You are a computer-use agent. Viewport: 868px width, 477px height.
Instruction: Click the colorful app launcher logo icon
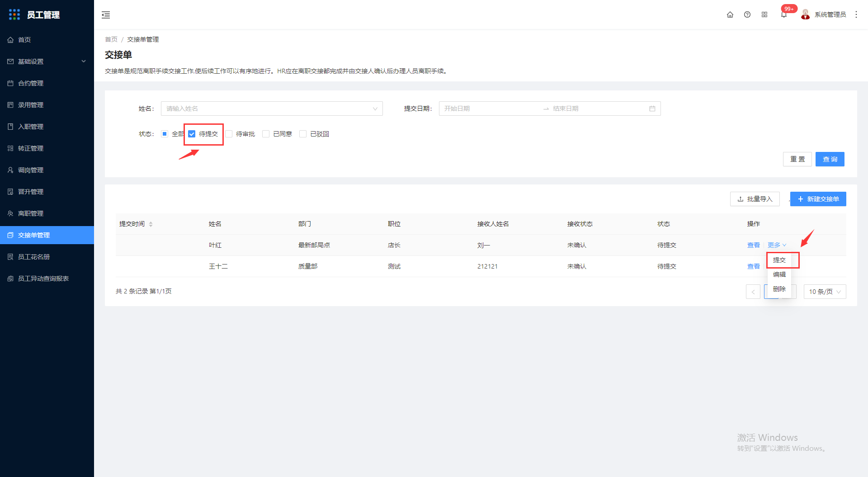coord(14,14)
